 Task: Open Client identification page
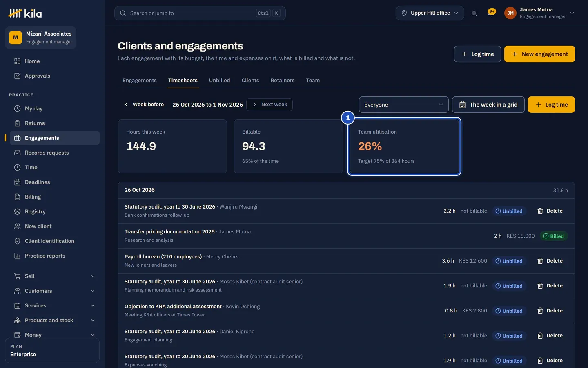55,241
